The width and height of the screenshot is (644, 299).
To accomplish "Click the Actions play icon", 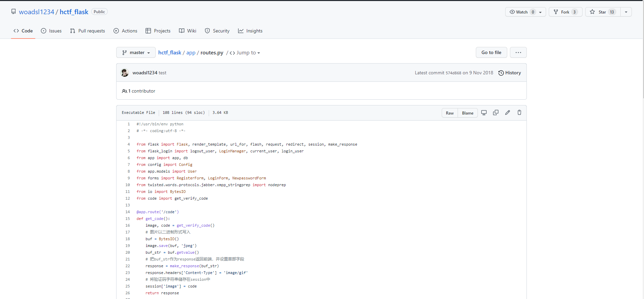I will click(x=116, y=31).
